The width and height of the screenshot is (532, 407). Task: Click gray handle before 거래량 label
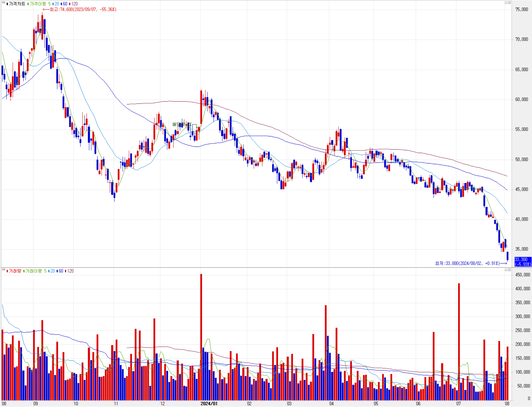(3, 269)
